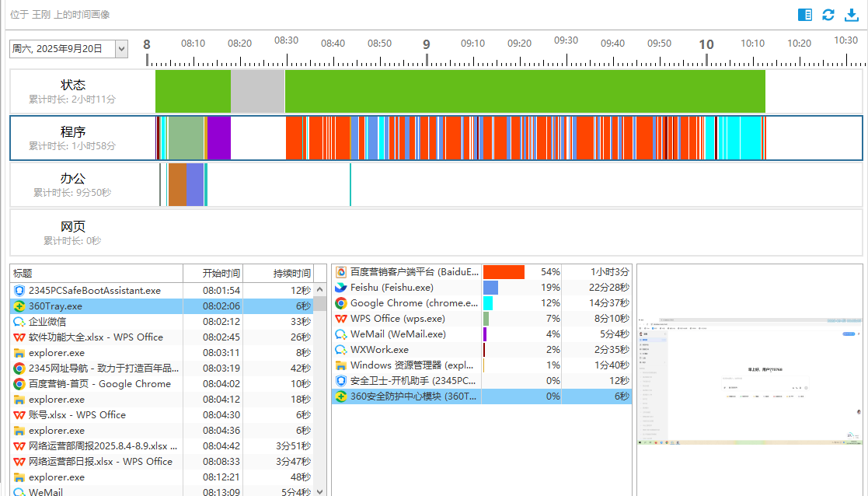Click the Chrome icon for 2345网址导航
Image resolution: width=868 pixels, height=496 pixels.
click(x=19, y=369)
